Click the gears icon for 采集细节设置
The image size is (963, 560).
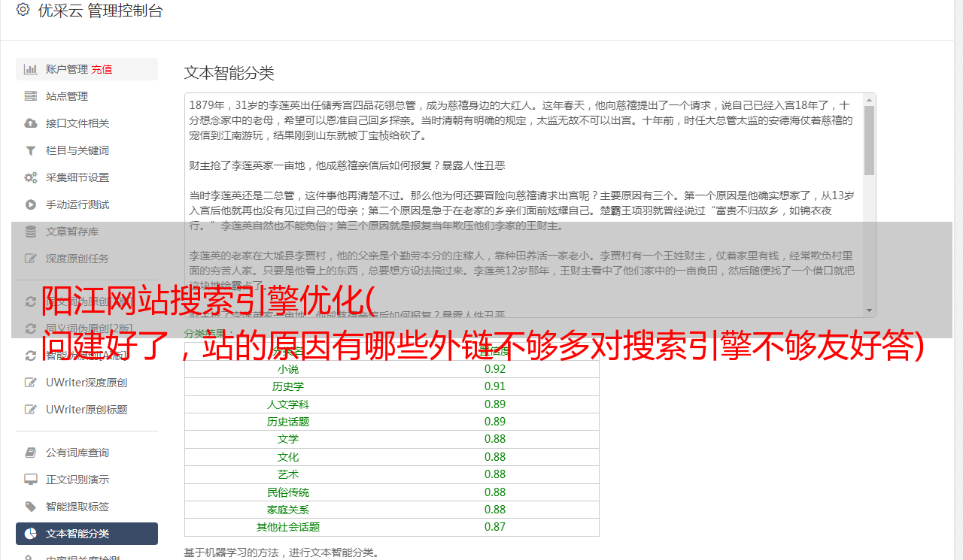tap(31, 177)
